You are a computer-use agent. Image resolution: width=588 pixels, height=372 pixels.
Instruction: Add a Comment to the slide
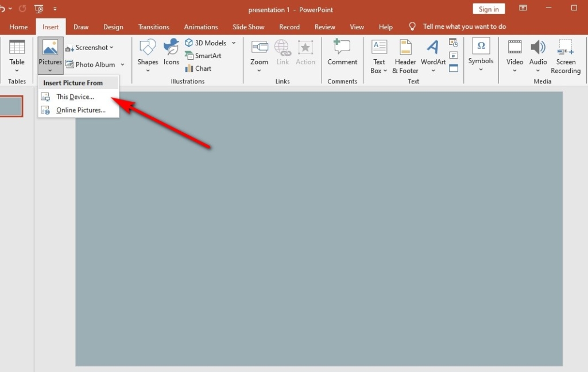pyautogui.click(x=342, y=55)
